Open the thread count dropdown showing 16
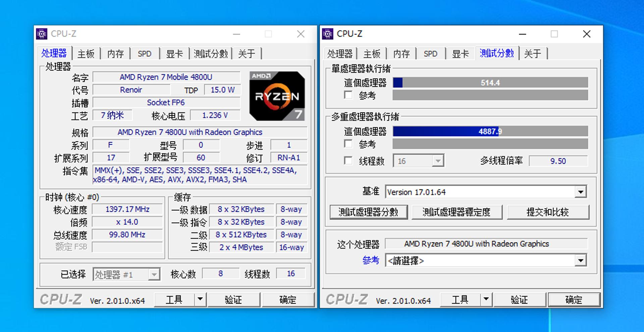 pos(438,161)
